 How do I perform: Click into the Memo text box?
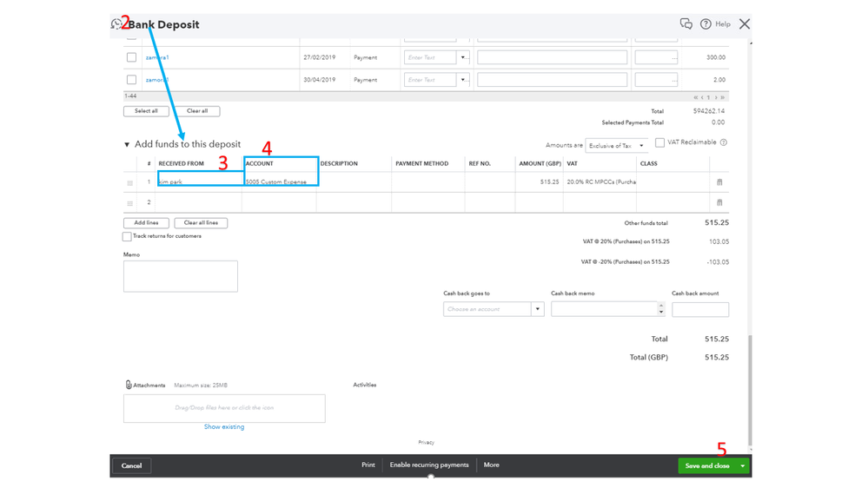181,276
